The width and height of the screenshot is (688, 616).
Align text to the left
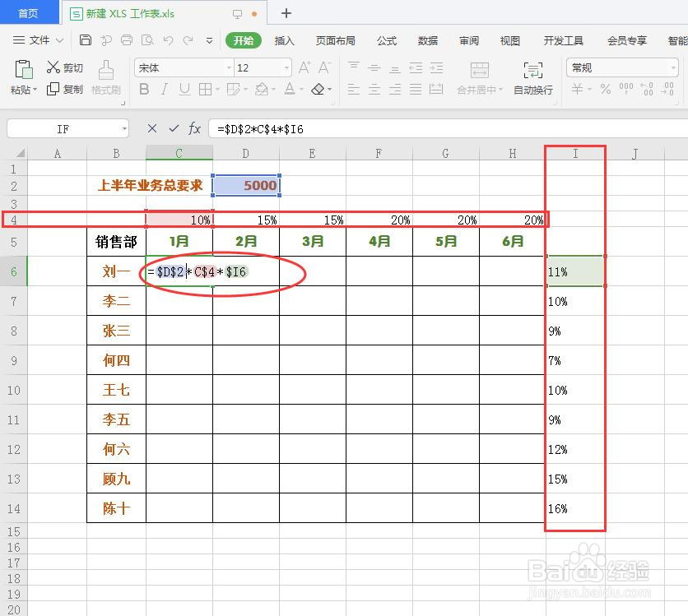point(353,90)
